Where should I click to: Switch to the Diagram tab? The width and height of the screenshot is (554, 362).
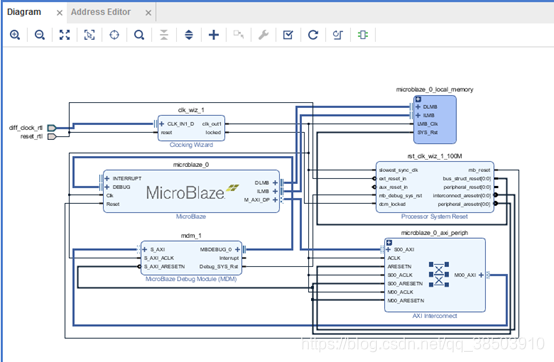click(x=24, y=12)
